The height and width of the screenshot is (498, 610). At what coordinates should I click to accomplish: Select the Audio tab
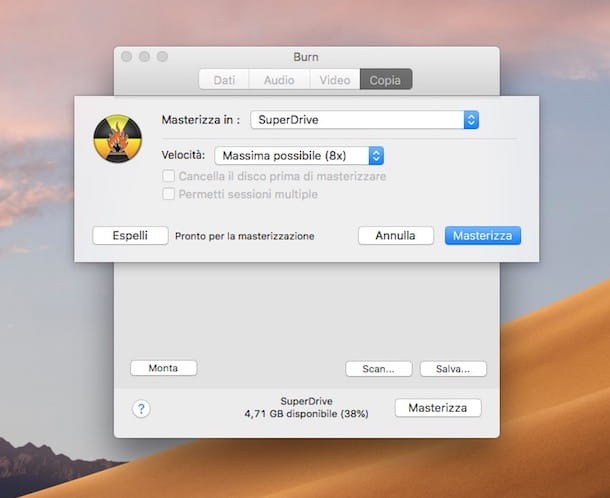tap(279, 80)
